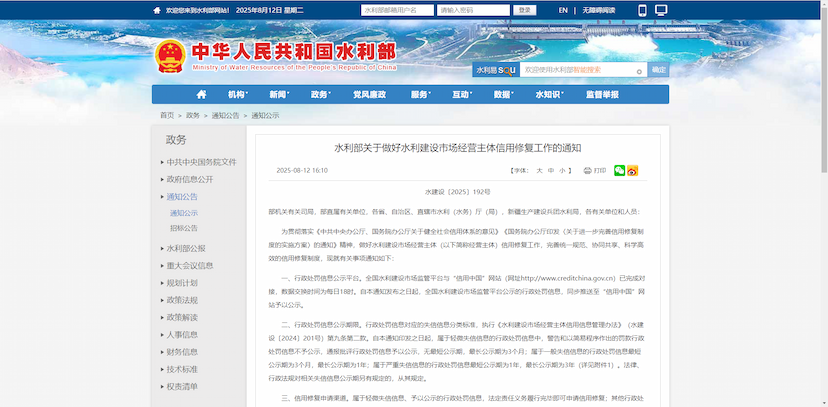Screen dimensions: 828x407
Task: Clear search with small circle icon
Action: pos(639,71)
